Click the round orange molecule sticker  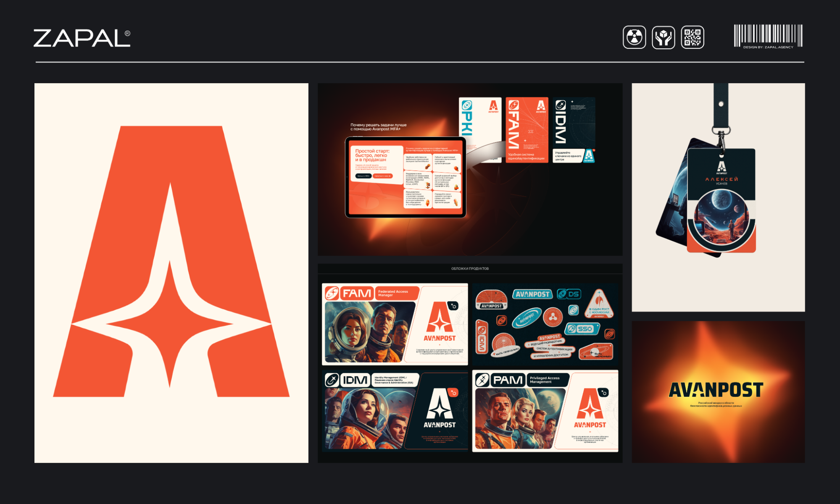pyautogui.click(x=553, y=317)
